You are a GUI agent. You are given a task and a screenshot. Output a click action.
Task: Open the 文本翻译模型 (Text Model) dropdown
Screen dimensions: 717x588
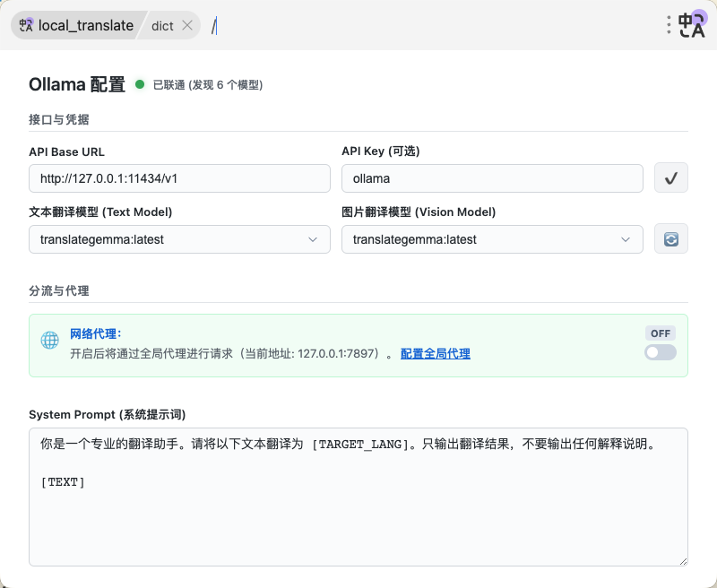coord(179,239)
